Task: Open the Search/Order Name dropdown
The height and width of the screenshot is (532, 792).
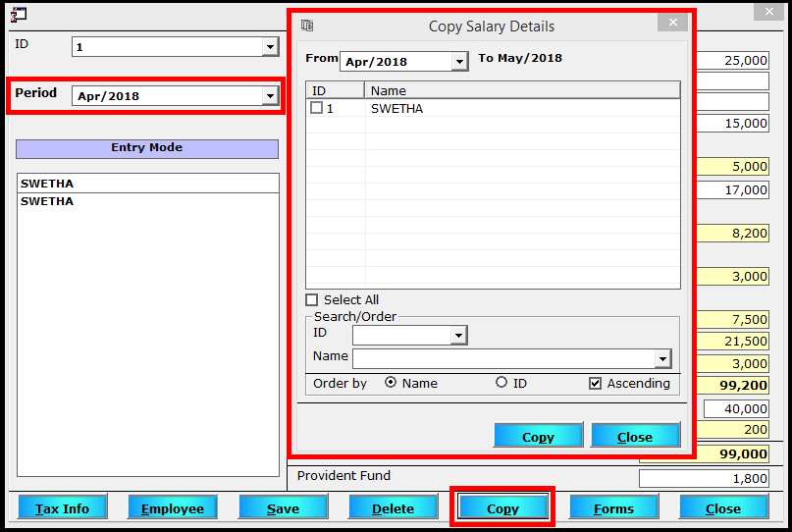Action: point(662,359)
